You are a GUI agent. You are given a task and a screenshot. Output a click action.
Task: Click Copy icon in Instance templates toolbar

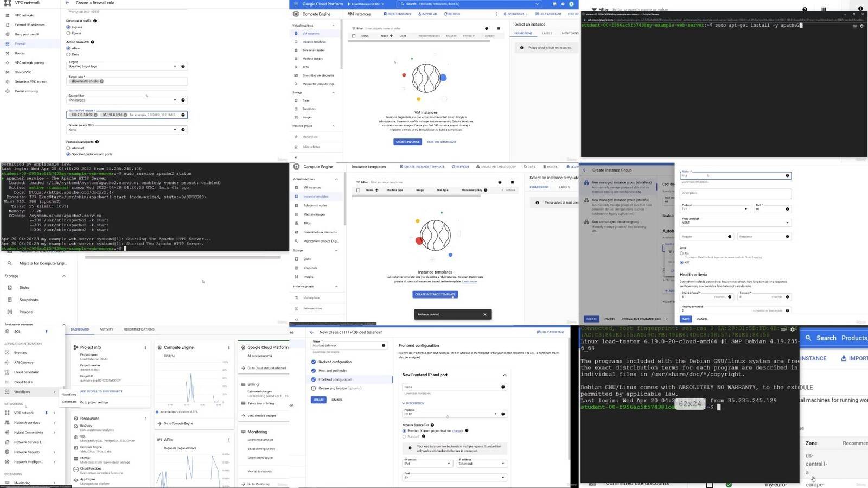[x=525, y=167]
